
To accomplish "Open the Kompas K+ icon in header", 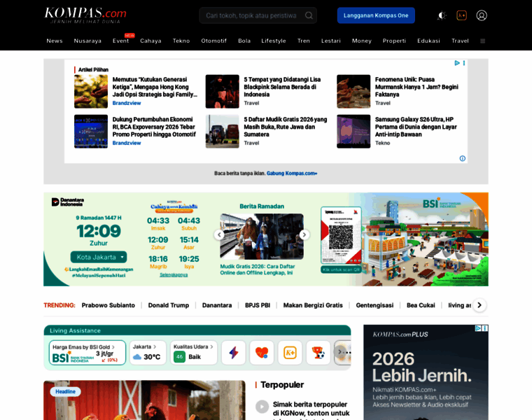I will point(461,15).
